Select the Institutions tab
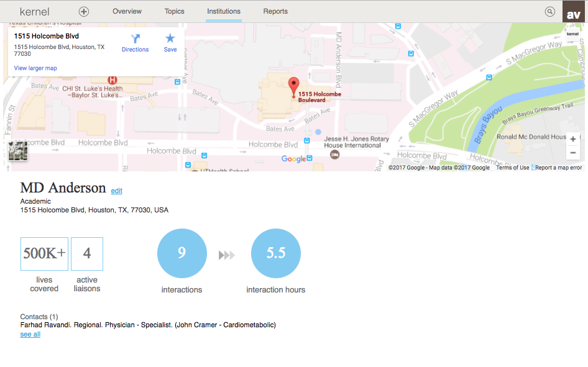This screenshot has width=588, height=367. (224, 11)
